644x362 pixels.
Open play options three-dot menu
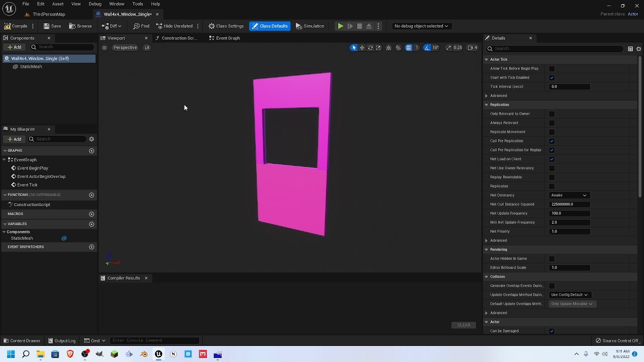coord(378,26)
